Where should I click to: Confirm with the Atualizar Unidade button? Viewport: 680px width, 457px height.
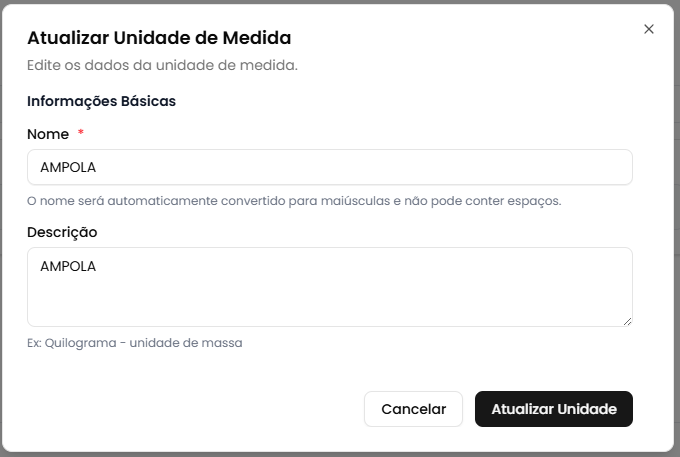[553, 409]
